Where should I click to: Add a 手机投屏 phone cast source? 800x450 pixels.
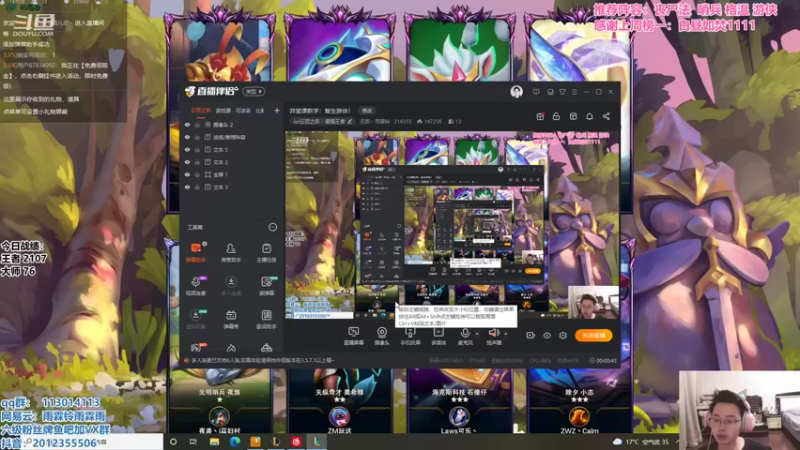(x=410, y=336)
